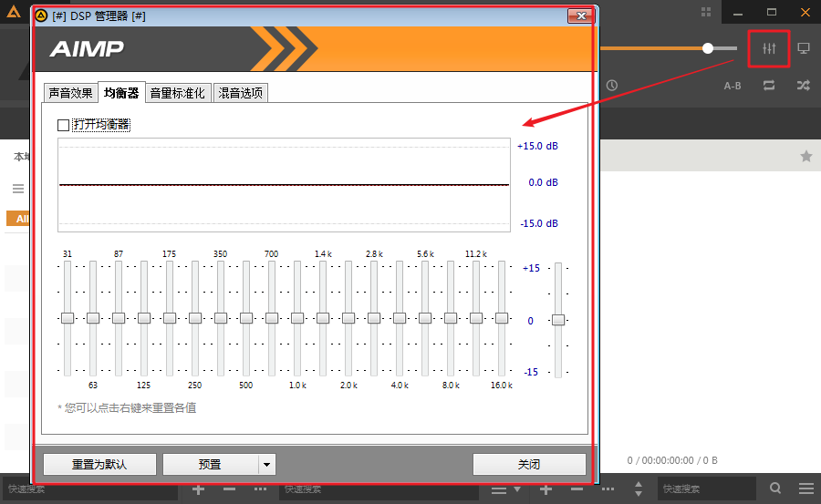Toggle the repeat playback icon
Viewport: 821px width, 504px height.
(x=769, y=86)
